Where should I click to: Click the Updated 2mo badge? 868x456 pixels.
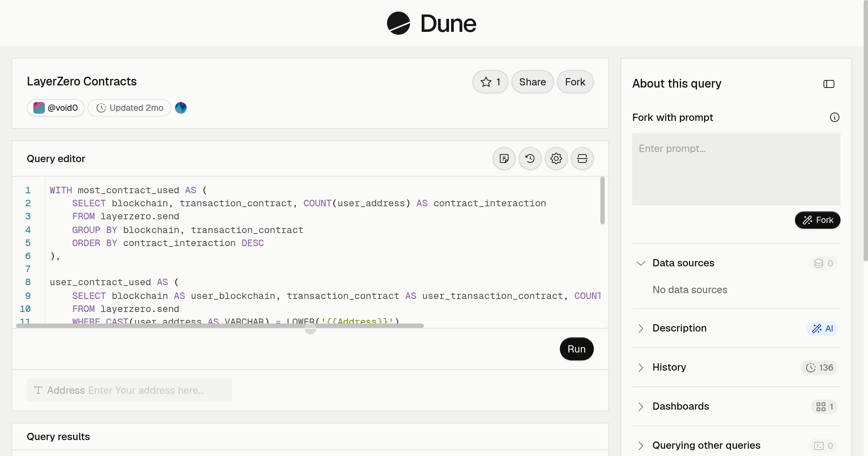point(129,108)
